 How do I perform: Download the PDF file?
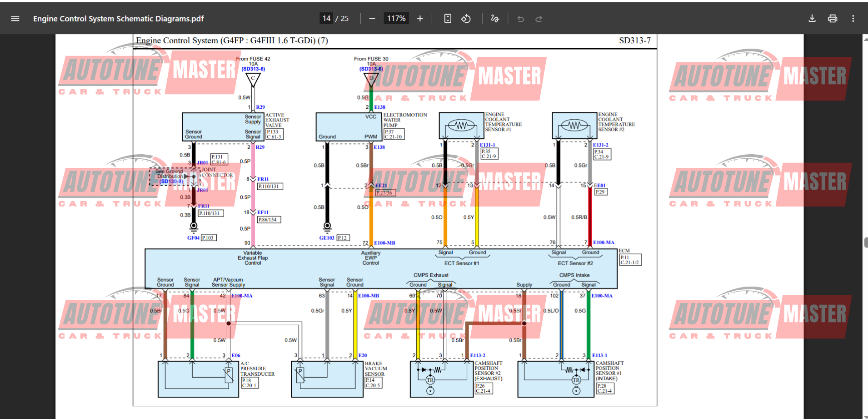tap(812, 19)
